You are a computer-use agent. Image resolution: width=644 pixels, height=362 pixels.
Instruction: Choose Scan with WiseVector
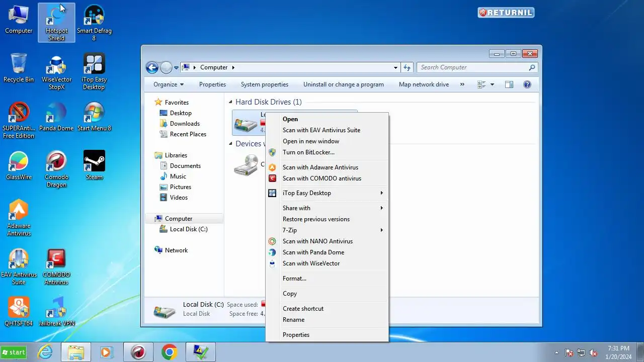[327, 263]
